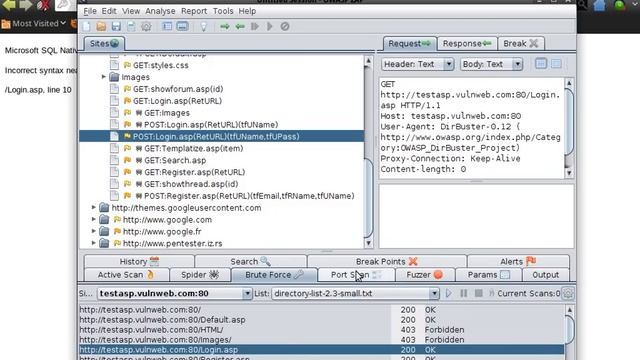Image resolution: width=640 pixels, height=360 pixels.
Task: Expand http://www.pentester.iz.rs site node
Action: (x=93, y=243)
